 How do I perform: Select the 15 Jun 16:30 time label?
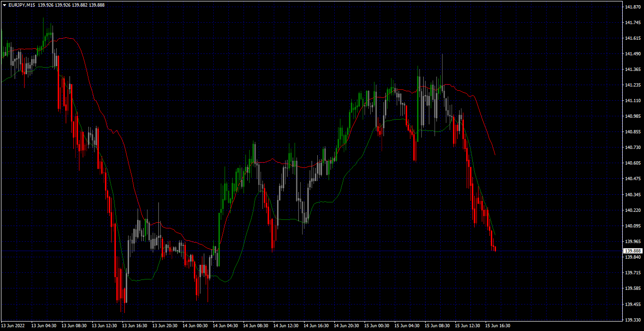click(x=498, y=326)
